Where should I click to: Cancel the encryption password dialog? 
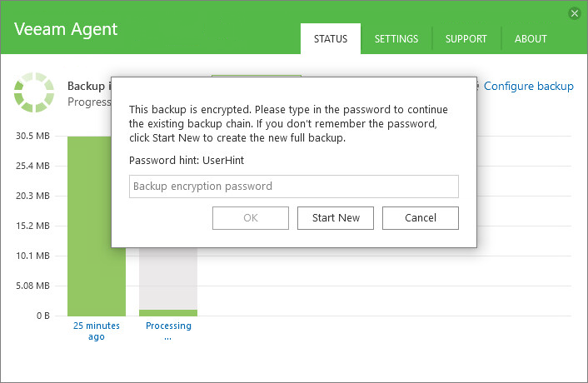[421, 218]
